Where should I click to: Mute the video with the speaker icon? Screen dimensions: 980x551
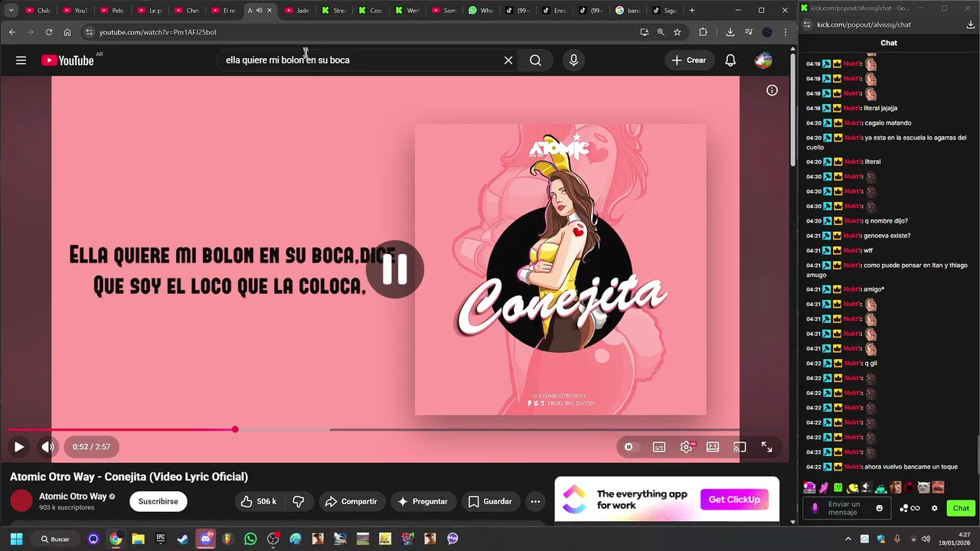coord(47,447)
